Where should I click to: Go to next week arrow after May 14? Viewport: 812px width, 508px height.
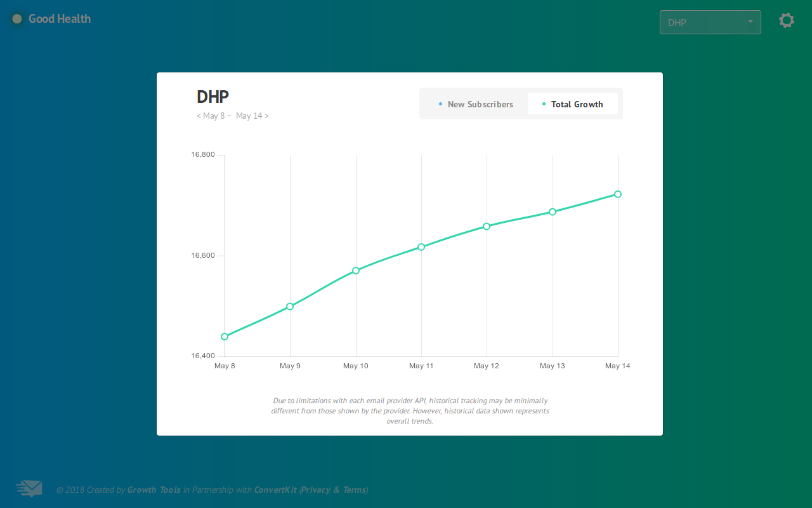pos(266,116)
